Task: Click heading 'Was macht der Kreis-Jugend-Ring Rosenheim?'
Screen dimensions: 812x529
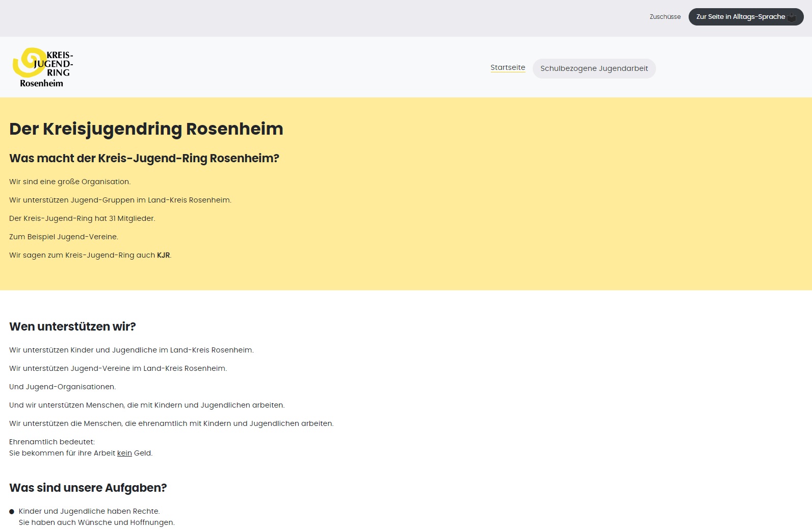Action: pos(144,158)
